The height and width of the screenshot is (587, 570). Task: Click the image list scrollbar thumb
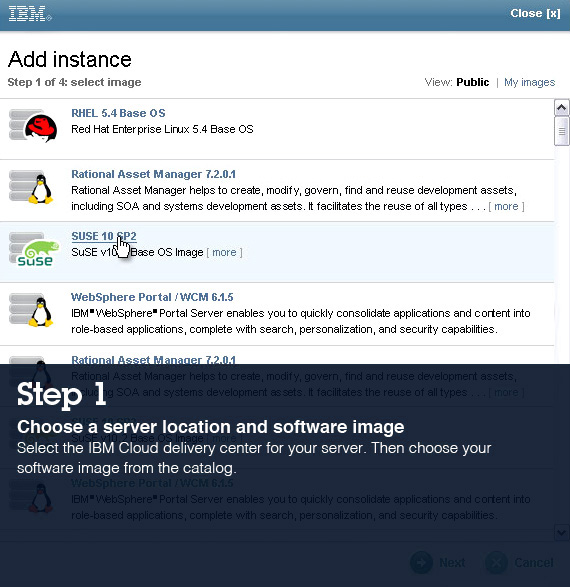click(561, 131)
